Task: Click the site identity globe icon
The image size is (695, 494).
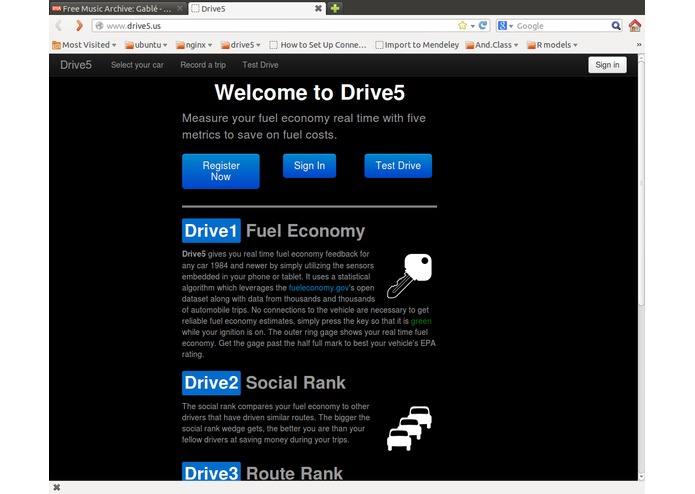Action: [100, 26]
